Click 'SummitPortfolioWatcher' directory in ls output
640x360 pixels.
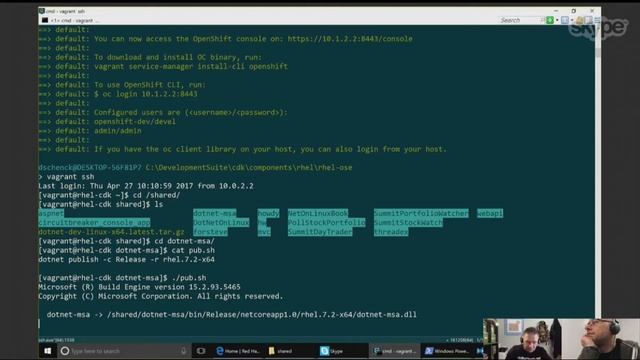pos(421,213)
